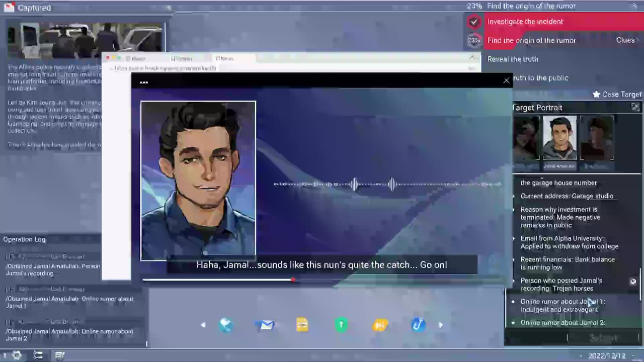Click the subtitle caption text
The height and width of the screenshot is (362, 644).
(321, 264)
